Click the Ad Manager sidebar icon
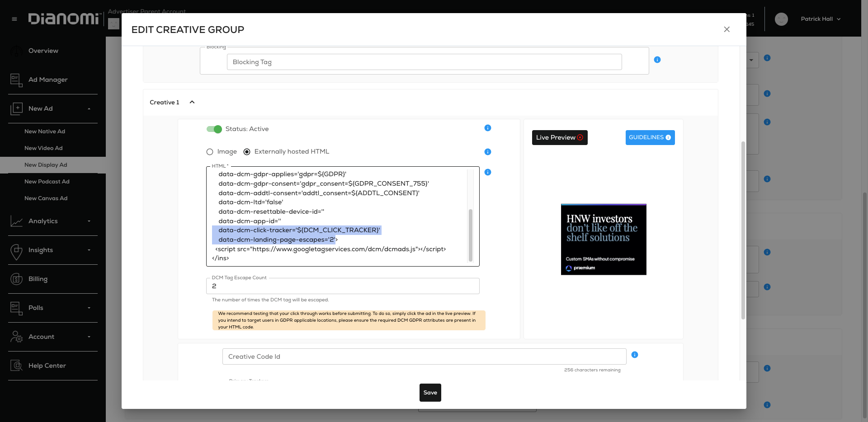The height and width of the screenshot is (422, 868). click(x=16, y=80)
